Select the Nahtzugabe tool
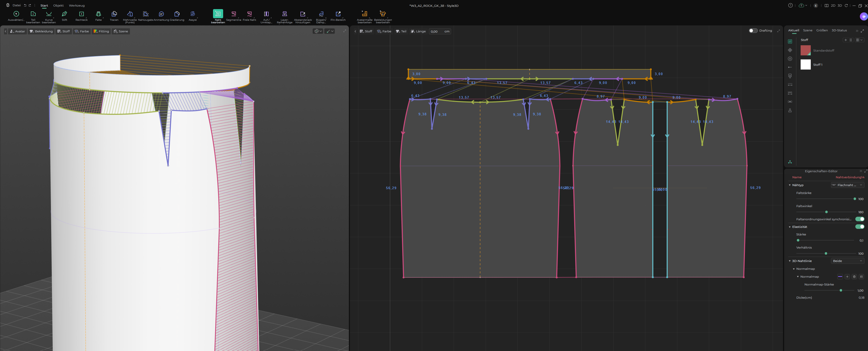The image size is (868, 351). click(146, 15)
